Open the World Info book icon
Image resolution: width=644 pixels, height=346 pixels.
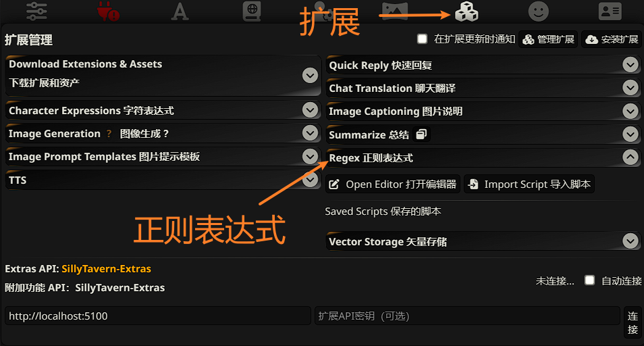[x=252, y=11]
